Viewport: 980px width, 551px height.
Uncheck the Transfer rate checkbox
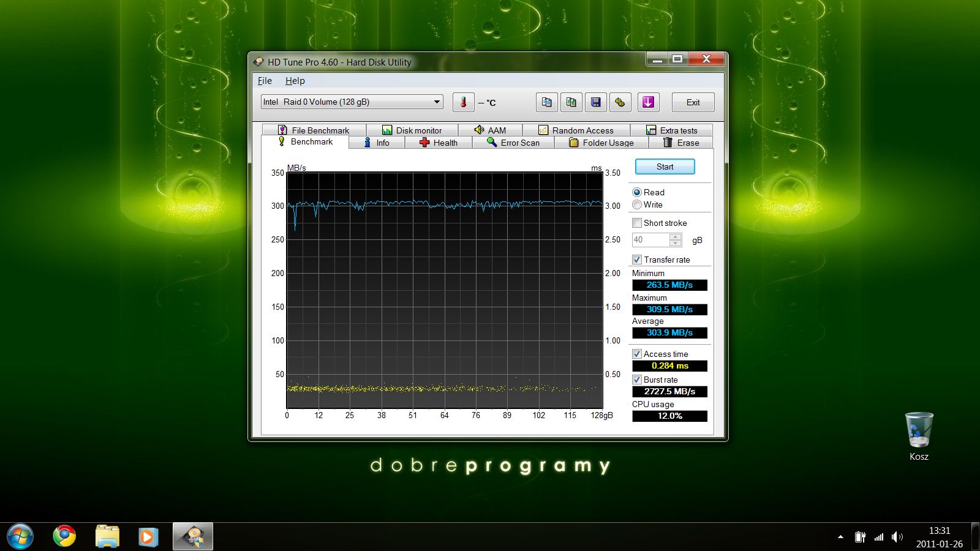(x=637, y=260)
